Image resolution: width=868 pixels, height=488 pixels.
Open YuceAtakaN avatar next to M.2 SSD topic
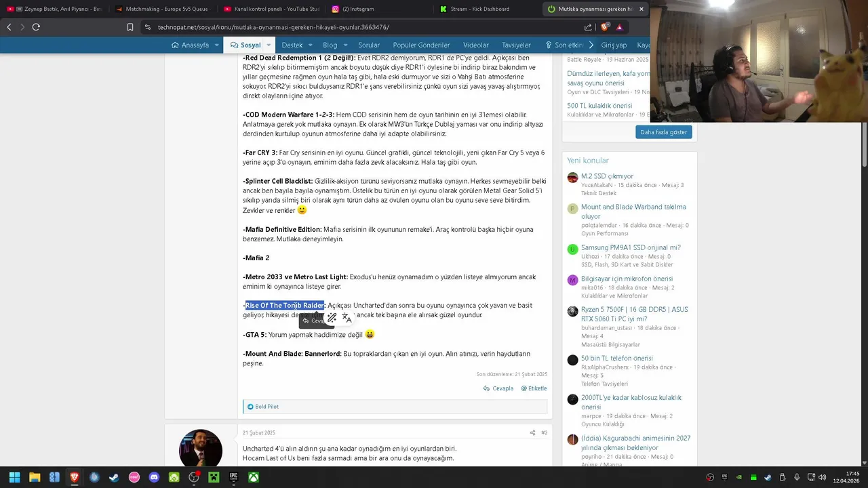tap(573, 178)
